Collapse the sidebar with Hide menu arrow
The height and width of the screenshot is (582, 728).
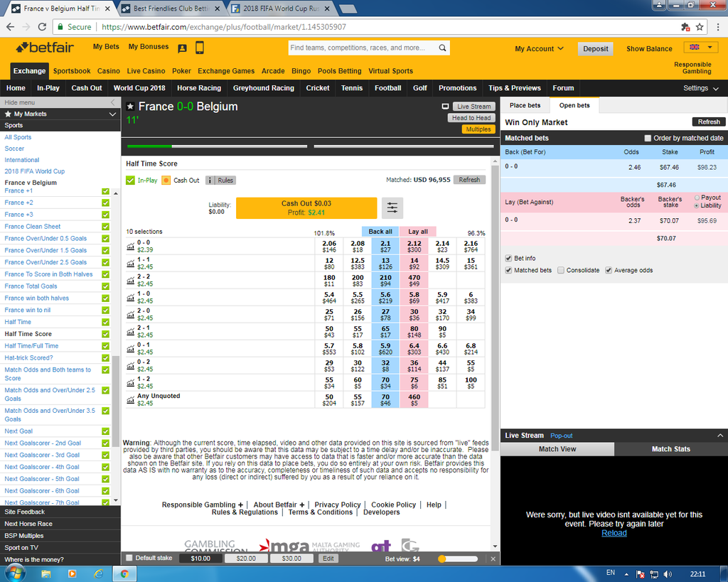coord(112,102)
